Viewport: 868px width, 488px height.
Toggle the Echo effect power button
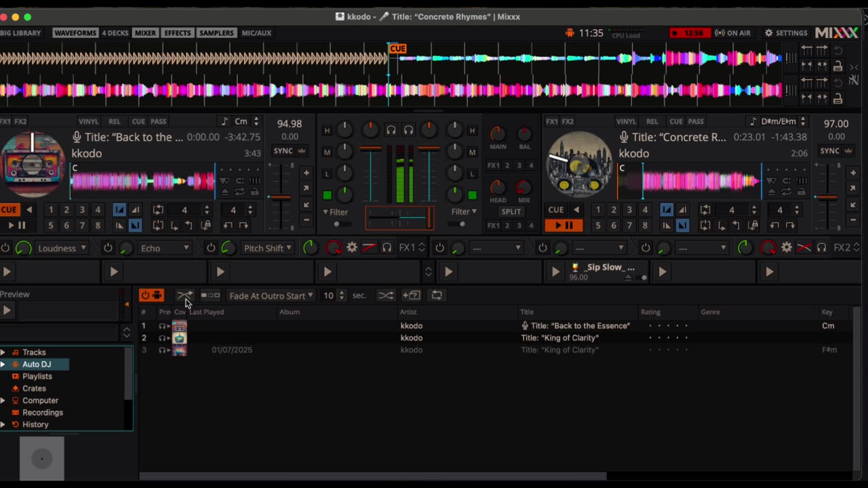(108, 248)
